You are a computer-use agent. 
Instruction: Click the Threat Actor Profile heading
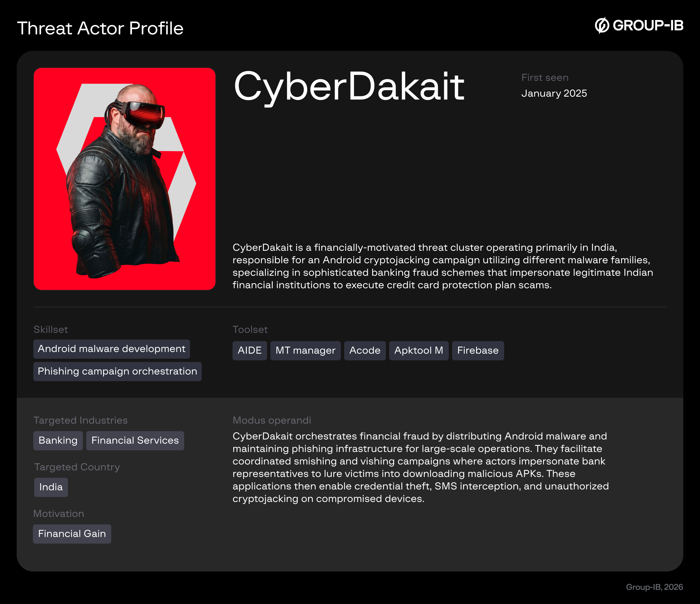tap(100, 28)
